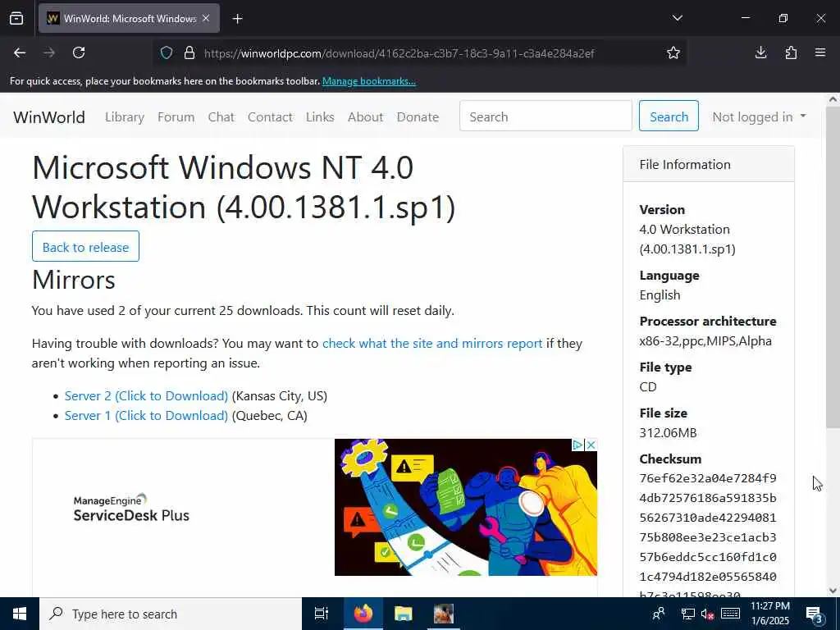Open the touch keyboard tray icon
The height and width of the screenshot is (630, 840).
pos(730,614)
